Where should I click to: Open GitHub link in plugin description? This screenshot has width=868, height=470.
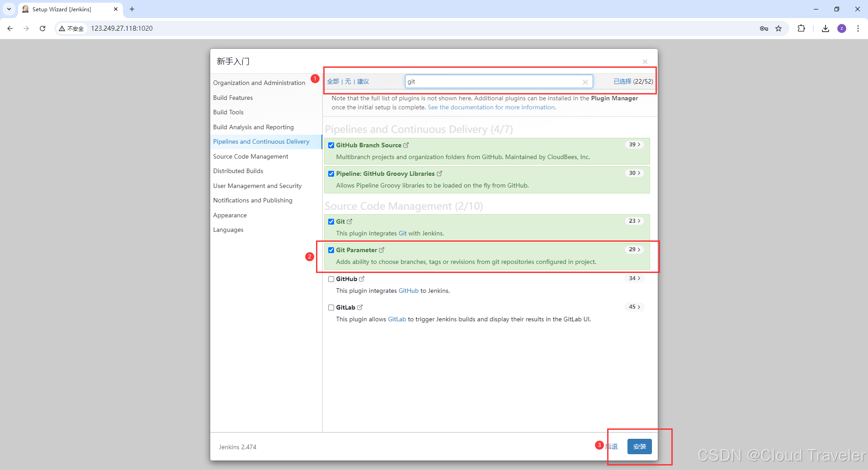[x=408, y=291]
